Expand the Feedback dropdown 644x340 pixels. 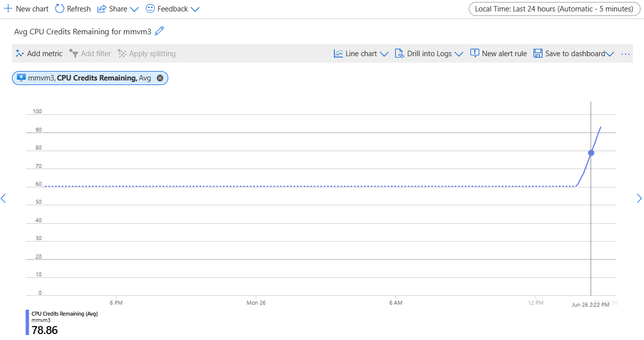point(196,8)
